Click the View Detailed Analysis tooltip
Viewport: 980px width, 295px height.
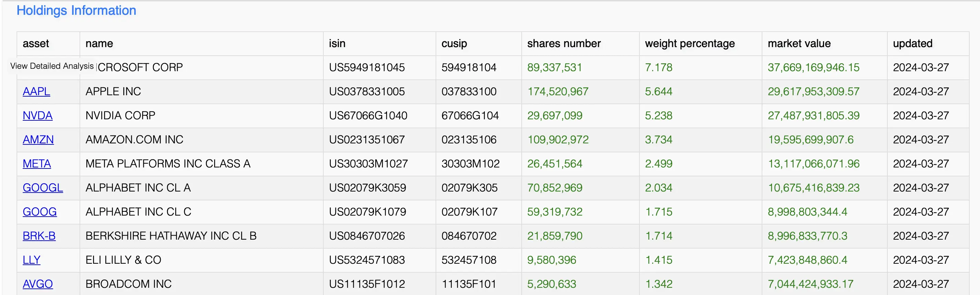52,66
